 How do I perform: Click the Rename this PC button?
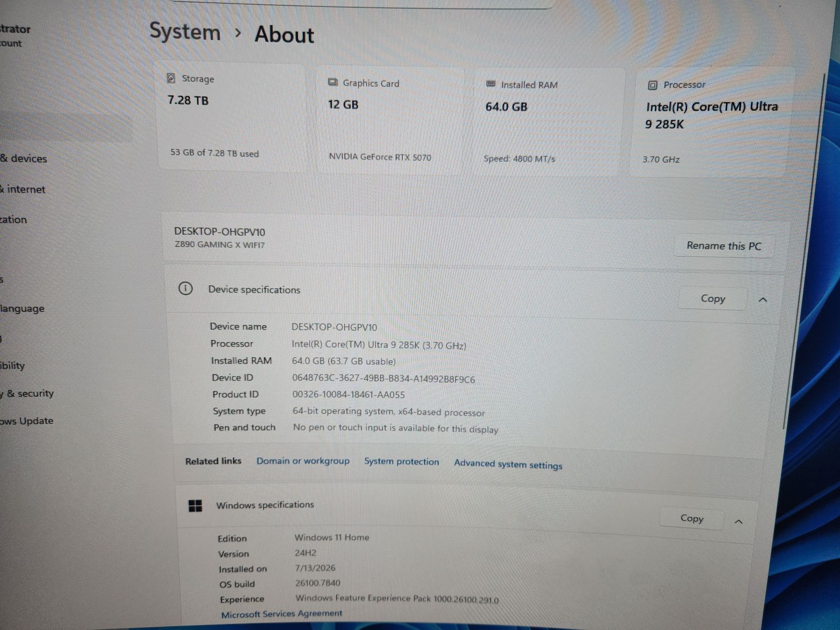[x=723, y=246]
